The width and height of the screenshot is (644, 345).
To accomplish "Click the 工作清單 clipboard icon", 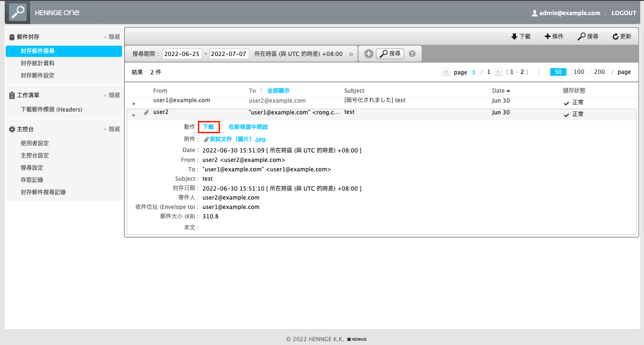I will pos(12,95).
